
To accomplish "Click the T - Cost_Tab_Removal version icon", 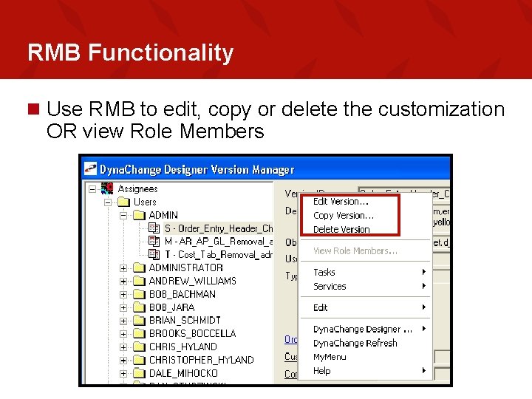I will [x=154, y=254].
